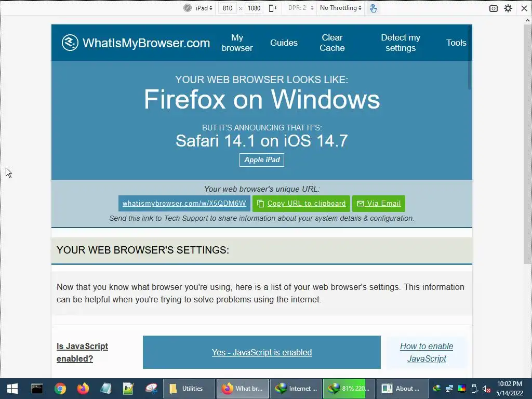Click the user agent browser icon
The image size is (532, 399).
187,8
